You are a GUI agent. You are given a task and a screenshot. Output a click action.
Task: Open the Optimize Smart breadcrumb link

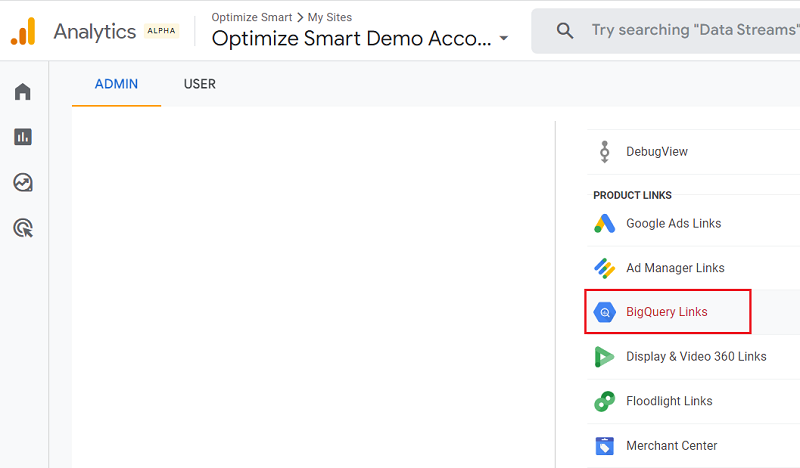click(x=252, y=17)
